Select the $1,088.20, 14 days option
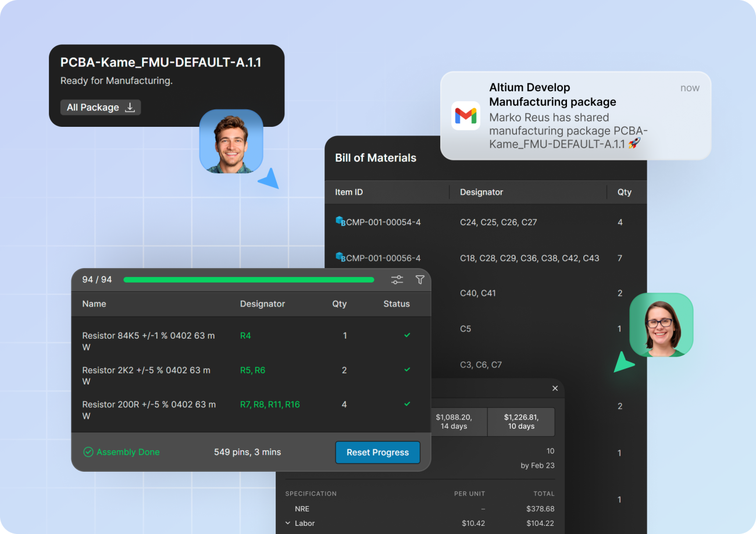The height and width of the screenshot is (534, 756). tap(454, 422)
